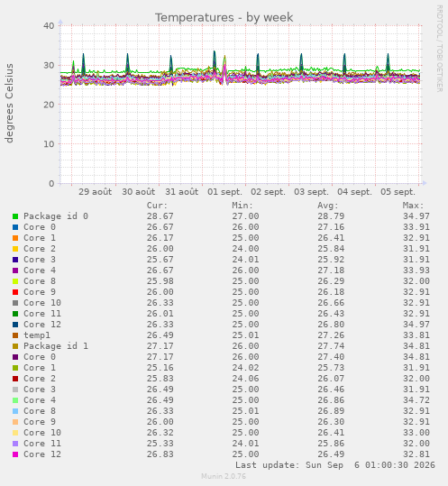Click the green Package id 0 color swatch
The image size is (448, 486).
tap(15, 216)
